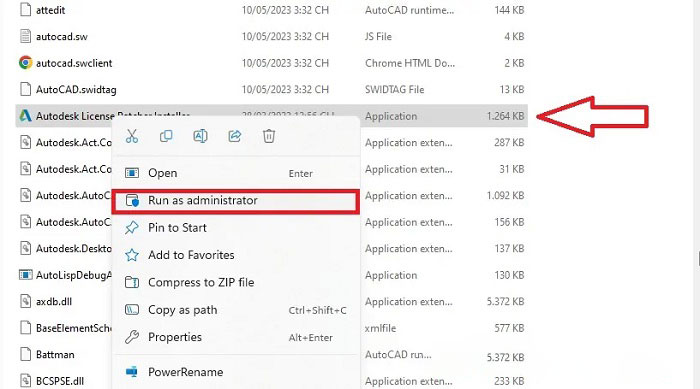Click the Delete trash icon

coord(269,136)
